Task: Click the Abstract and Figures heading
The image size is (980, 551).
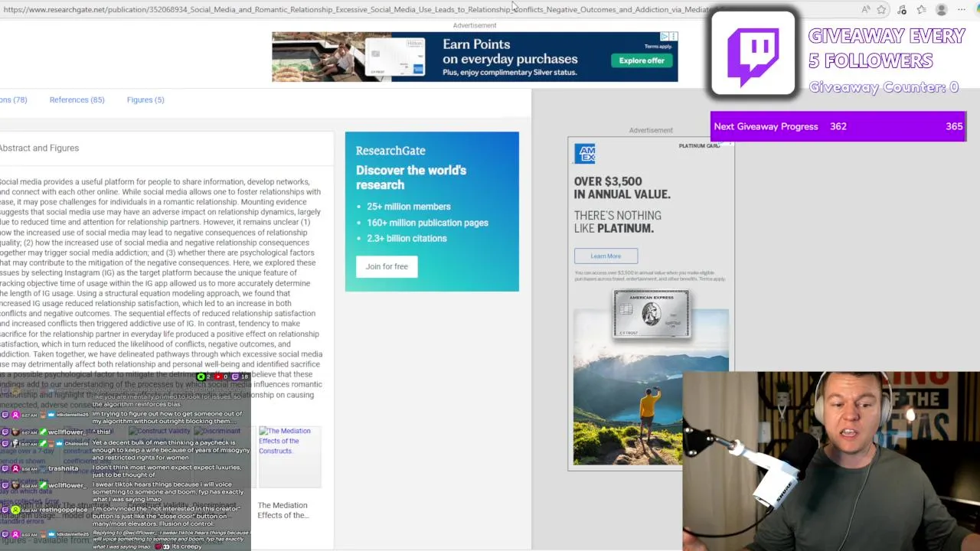Action: pyautogui.click(x=39, y=148)
